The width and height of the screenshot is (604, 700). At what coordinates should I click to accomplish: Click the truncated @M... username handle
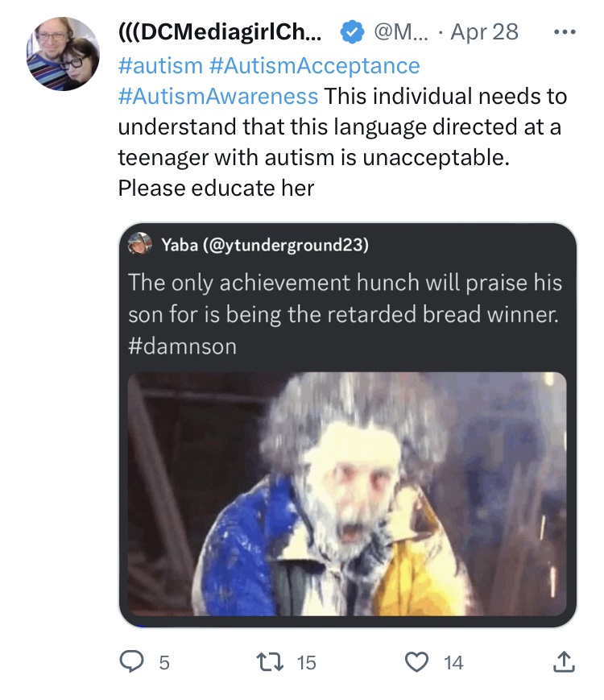click(400, 32)
